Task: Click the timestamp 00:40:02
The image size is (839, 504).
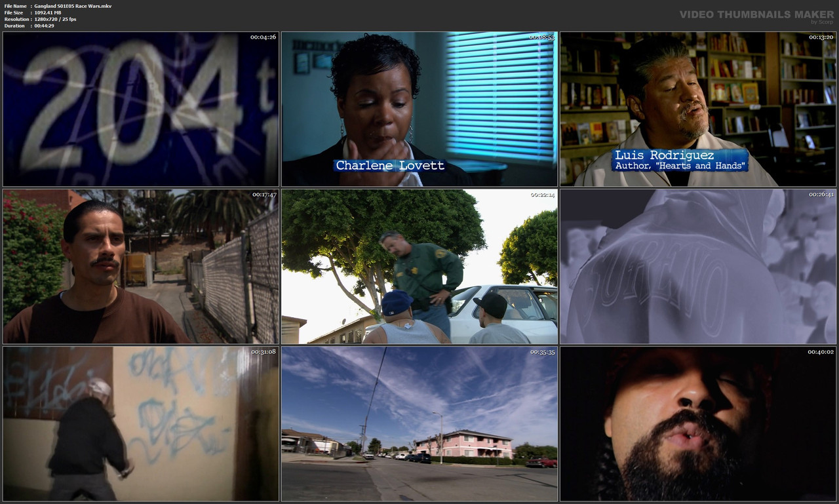Action: pyautogui.click(x=821, y=352)
